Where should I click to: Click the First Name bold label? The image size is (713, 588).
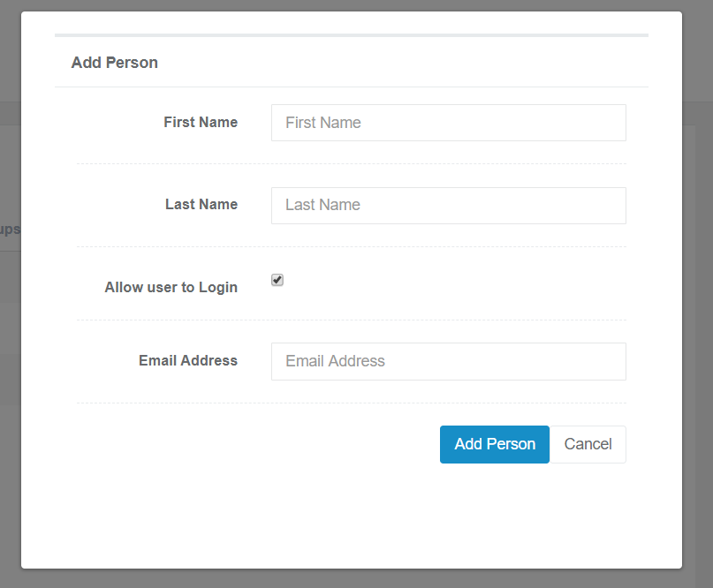[x=201, y=122]
